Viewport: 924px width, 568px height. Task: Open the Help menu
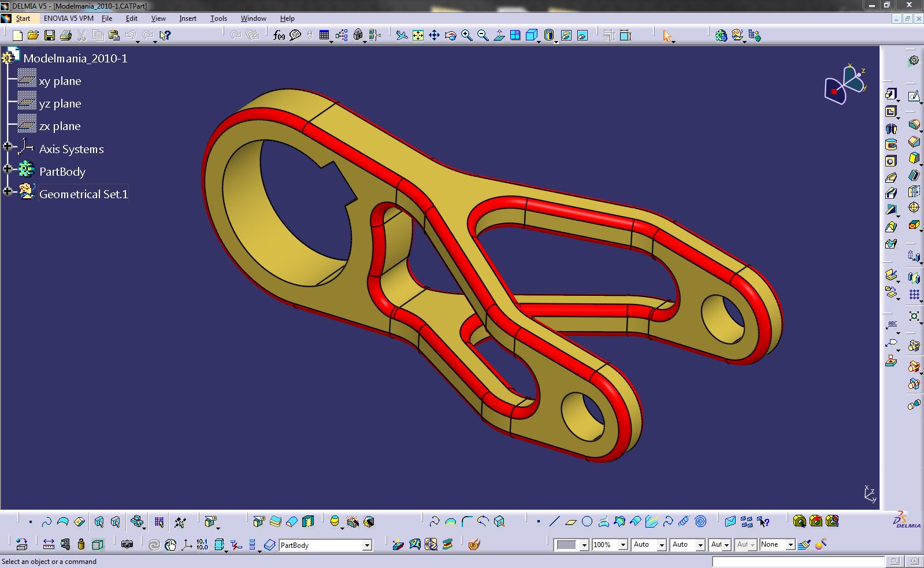(287, 18)
